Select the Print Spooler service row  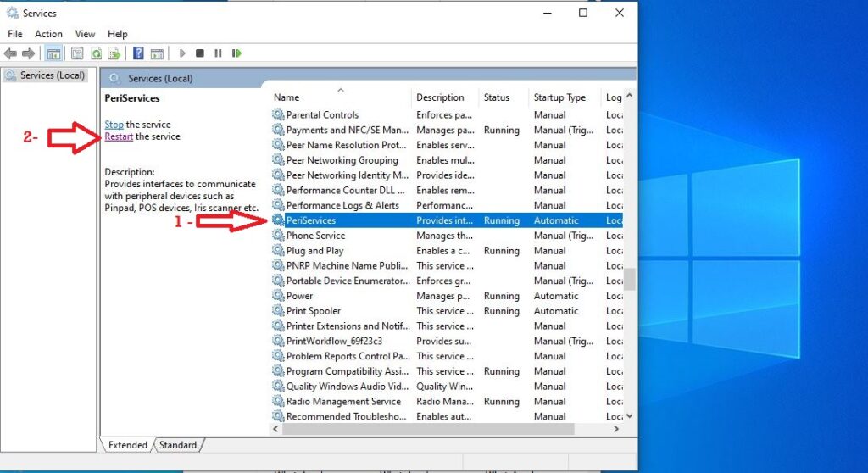pyautogui.click(x=313, y=311)
